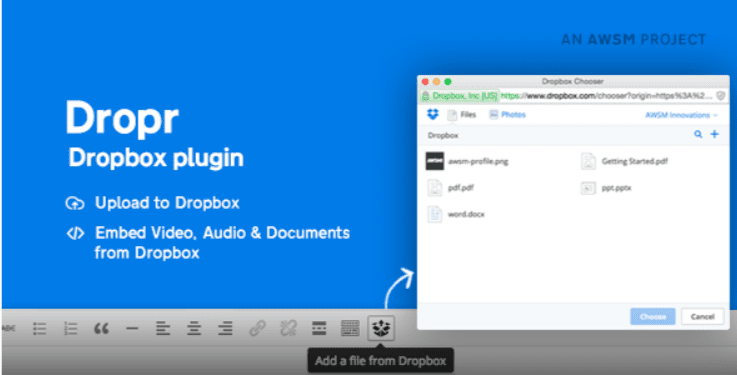Toggle the toolbar keyboard icon
Image resolution: width=737 pixels, height=375 pixels.
tap(350, 328)
